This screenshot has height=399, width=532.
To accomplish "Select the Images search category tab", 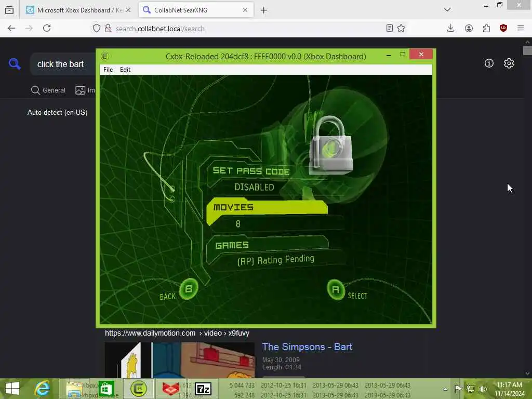I will point(85,90).
